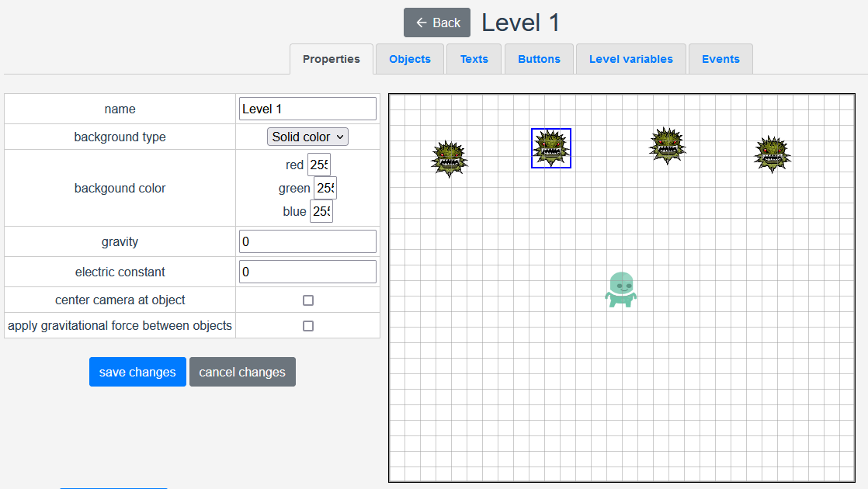Image resolution: width=868 pixels, height=489 pixels.
Task: Focus the gravity input field
Action: [x=307, y=241]
